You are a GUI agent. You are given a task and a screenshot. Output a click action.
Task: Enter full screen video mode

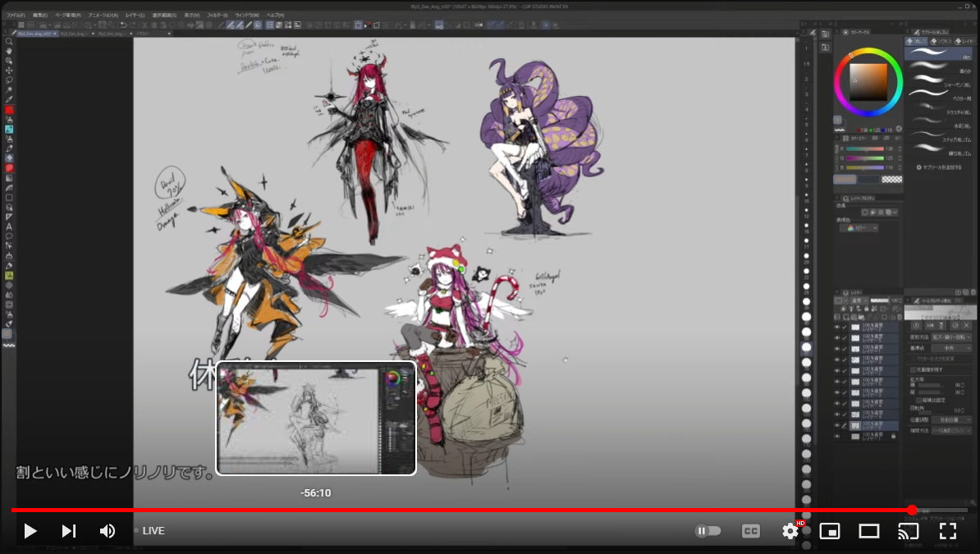click(947, 531)
